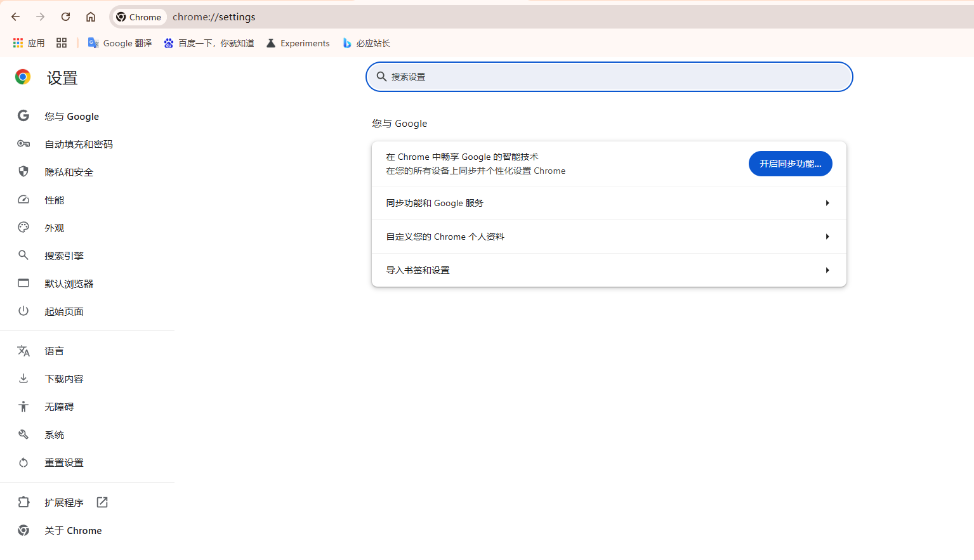Open the home page icon

pyautogui.click(x=91, y=17)
